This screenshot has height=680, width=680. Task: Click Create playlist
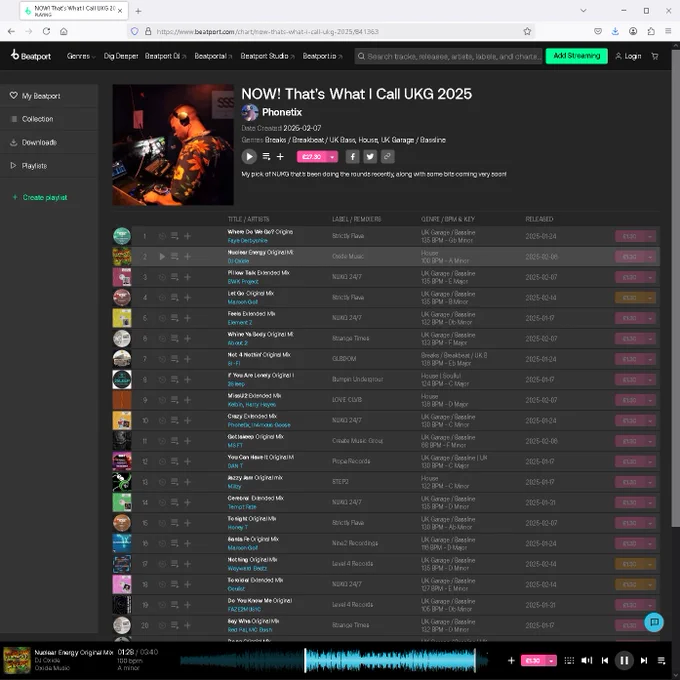(40, 197)
